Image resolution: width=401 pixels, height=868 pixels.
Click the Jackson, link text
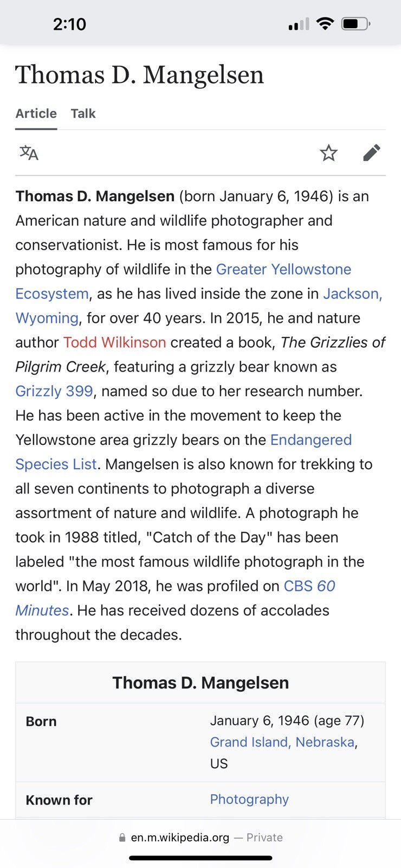tap(353, 293)
